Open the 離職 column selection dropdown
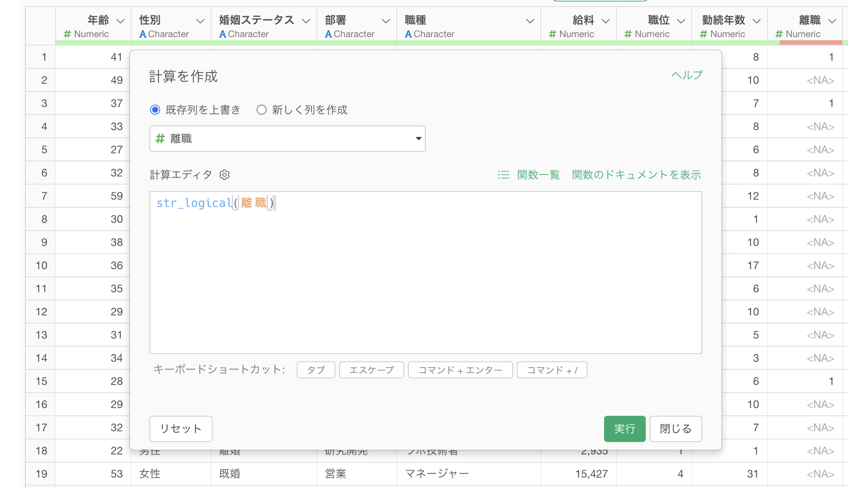The image size is (868, 488). pyautogui.click(x=418, y=139)
